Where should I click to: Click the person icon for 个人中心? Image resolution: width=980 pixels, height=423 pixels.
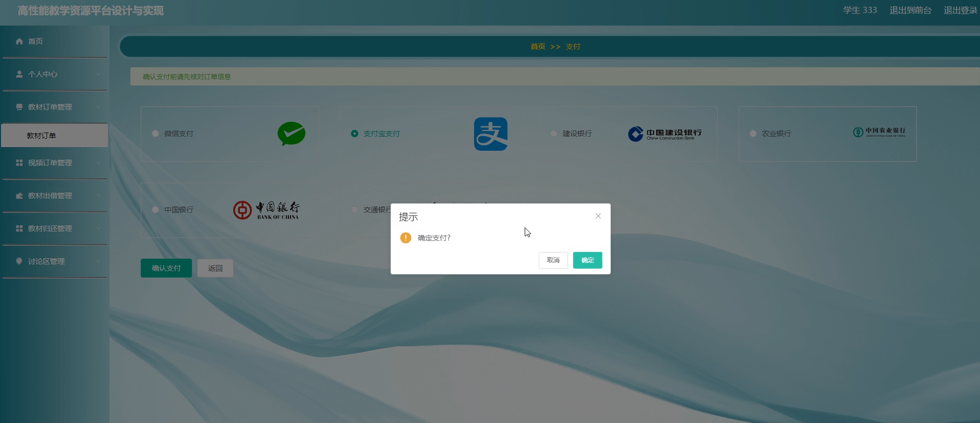19,74
